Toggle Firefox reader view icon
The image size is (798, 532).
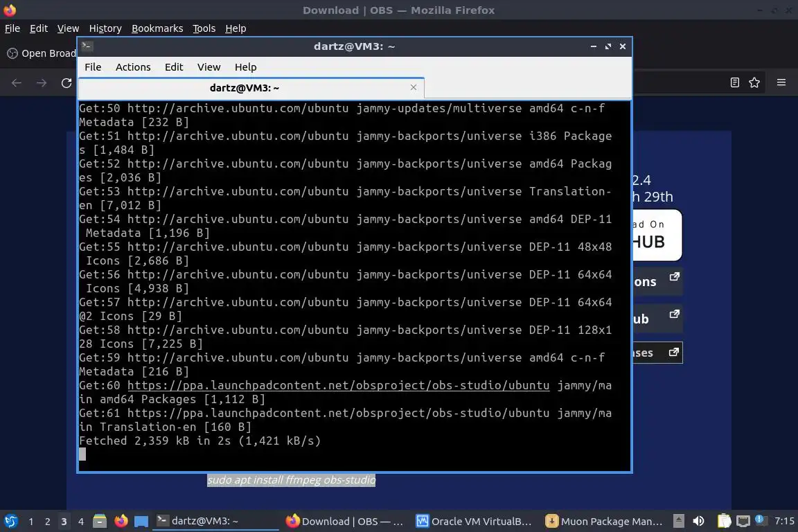[x=734, y=82]
